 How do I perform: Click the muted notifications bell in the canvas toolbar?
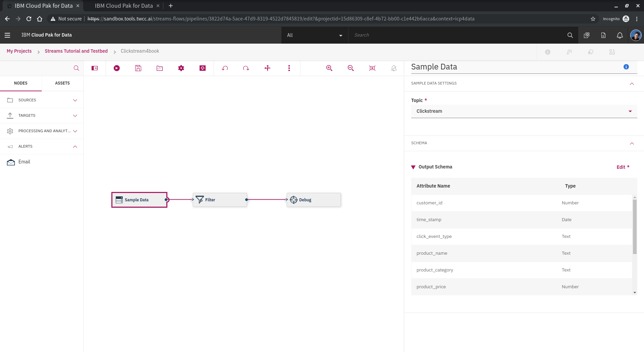click(x=394, y=68)
